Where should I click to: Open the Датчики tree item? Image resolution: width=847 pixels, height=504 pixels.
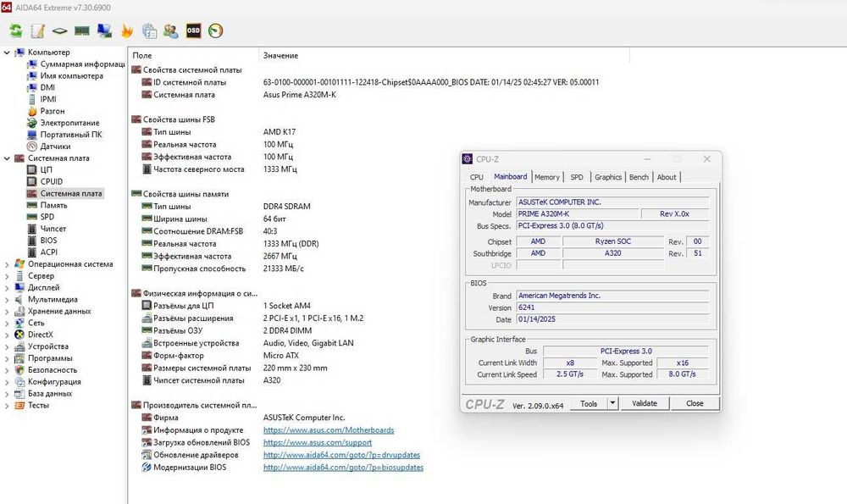[55, 147]
